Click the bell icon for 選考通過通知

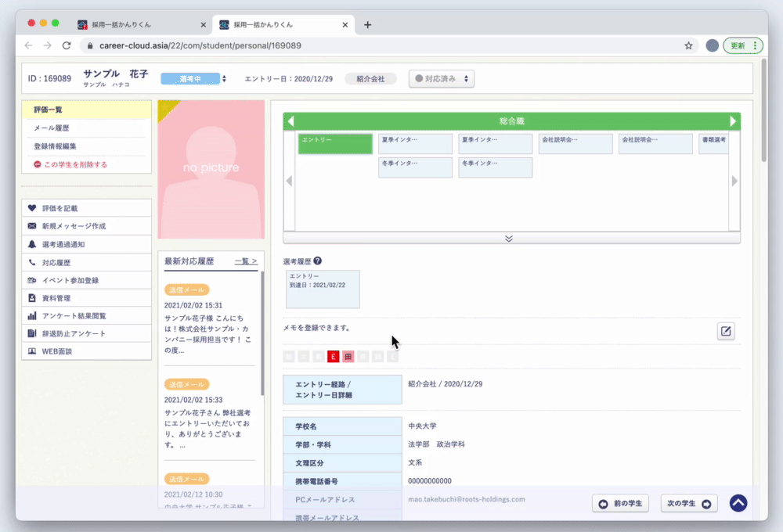(x=32, y=244)
